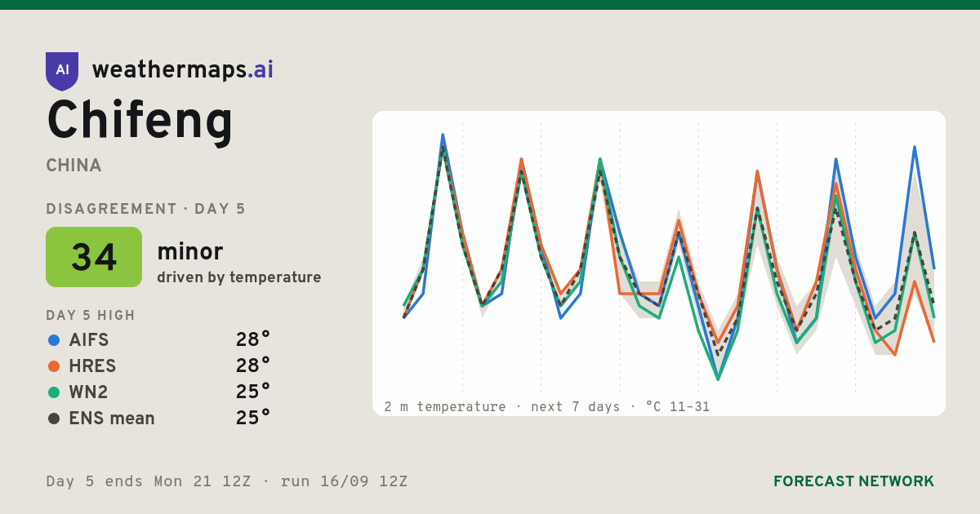
Task: Click the WN2 model label
Action: (88, 392)
